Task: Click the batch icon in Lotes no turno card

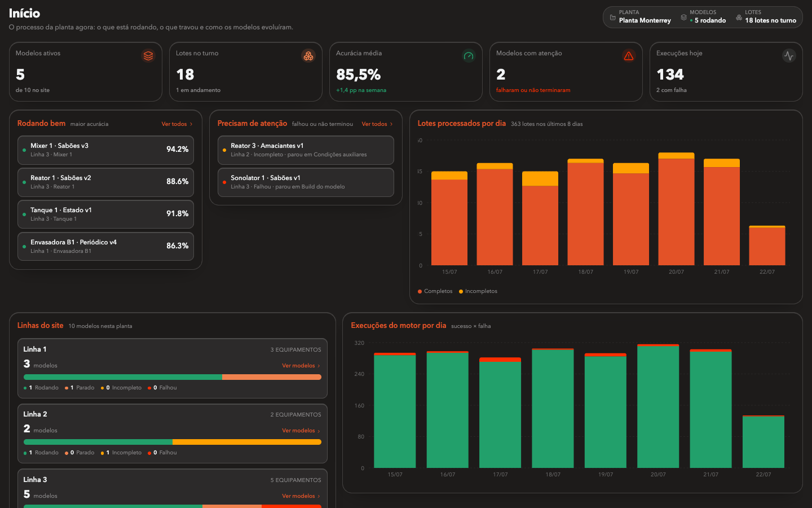Action: [x=308, y=56]
